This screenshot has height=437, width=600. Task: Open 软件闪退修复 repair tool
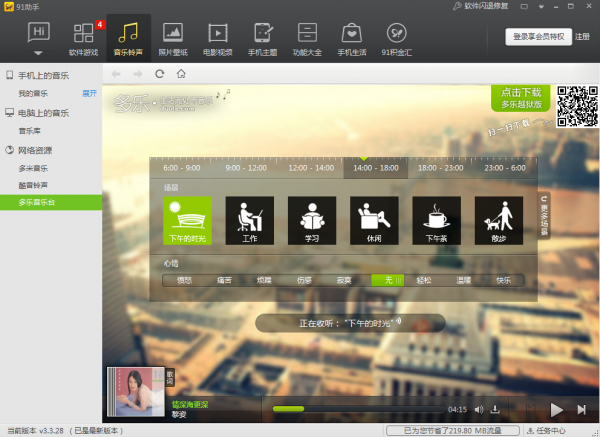coord(481,6)
